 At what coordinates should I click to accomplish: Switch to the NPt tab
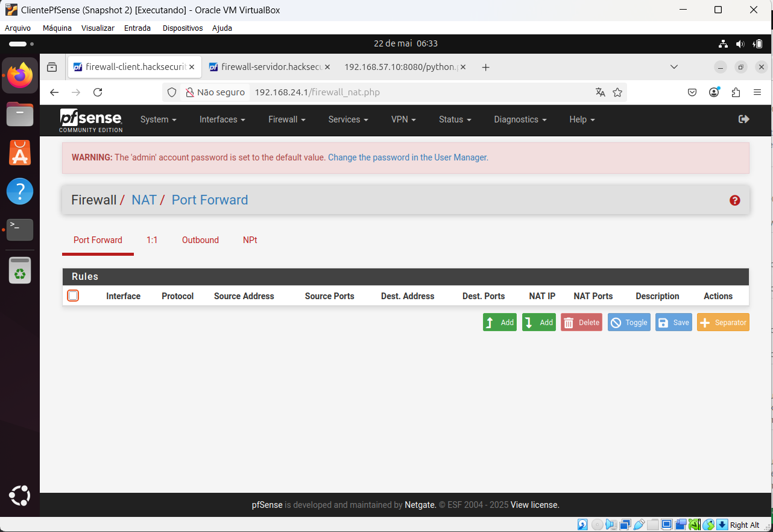250,240
